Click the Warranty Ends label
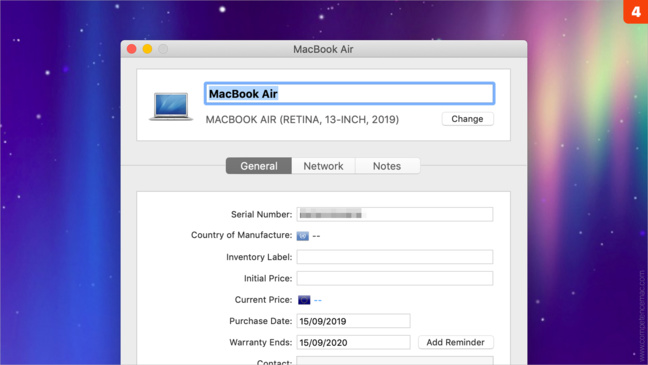The image size is (648, 365). [260, 342]
